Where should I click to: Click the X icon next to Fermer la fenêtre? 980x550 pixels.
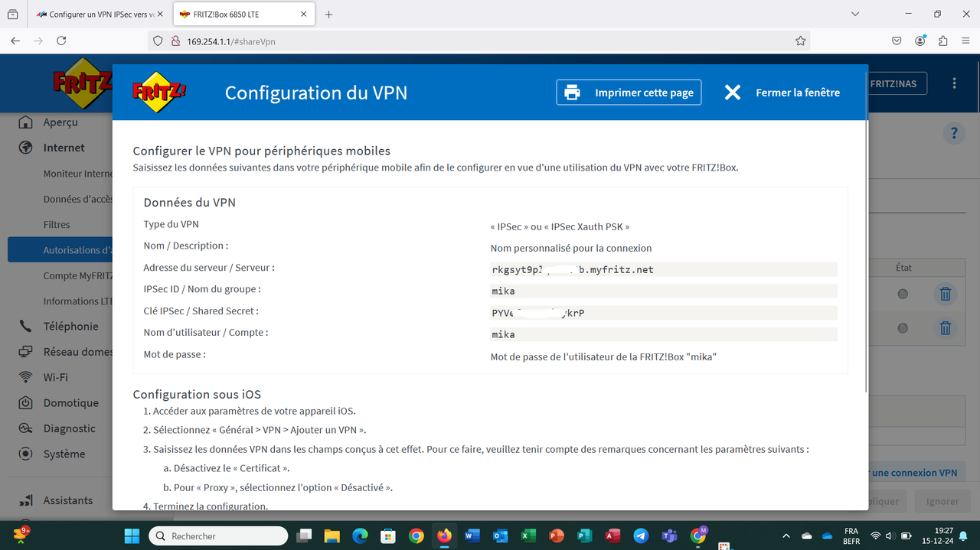click(733, 93)
